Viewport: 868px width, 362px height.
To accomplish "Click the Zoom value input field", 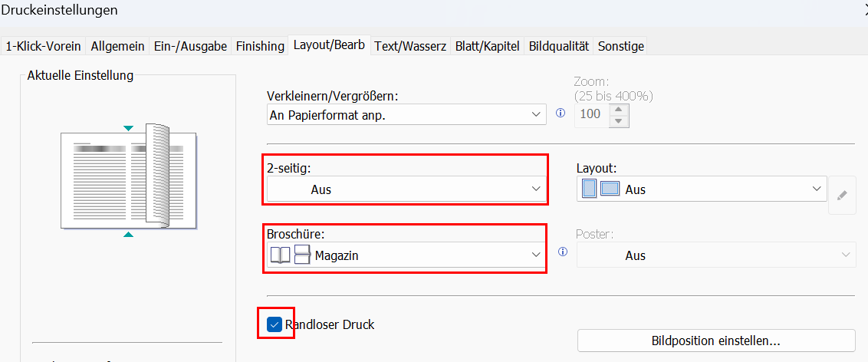I will 590,114.
